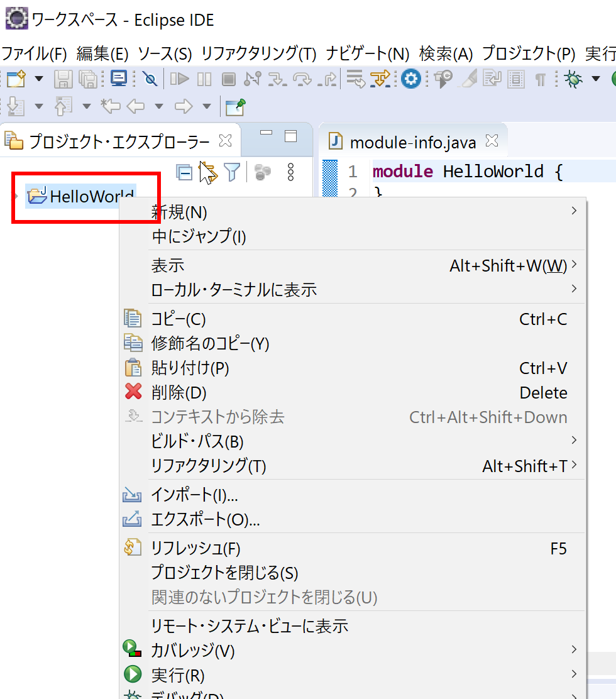616x699 pixels.
Task: Expand the 表示 Alt+Shift+W submenu
Action: (353, 266)
